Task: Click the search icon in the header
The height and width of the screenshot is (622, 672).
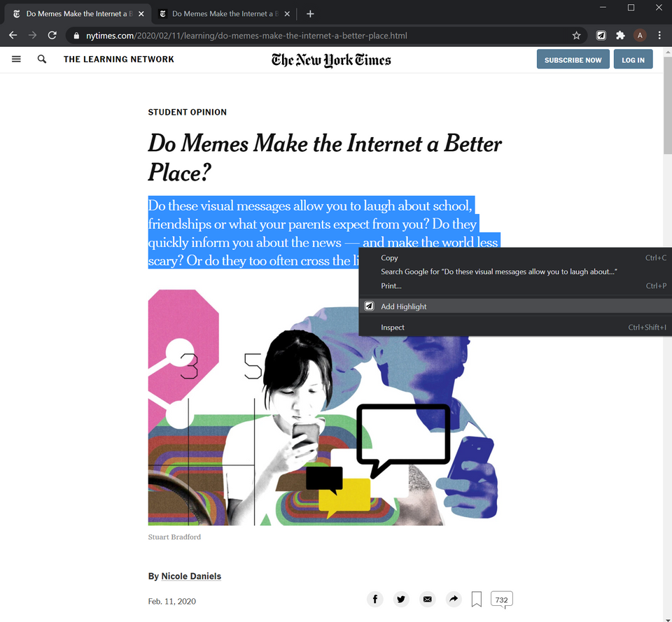Action: (x=41, y=59)
